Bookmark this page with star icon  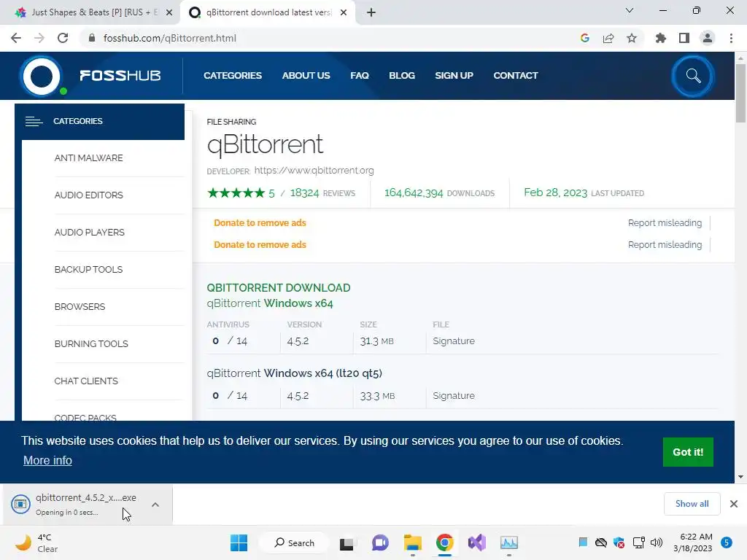(631, 38)
